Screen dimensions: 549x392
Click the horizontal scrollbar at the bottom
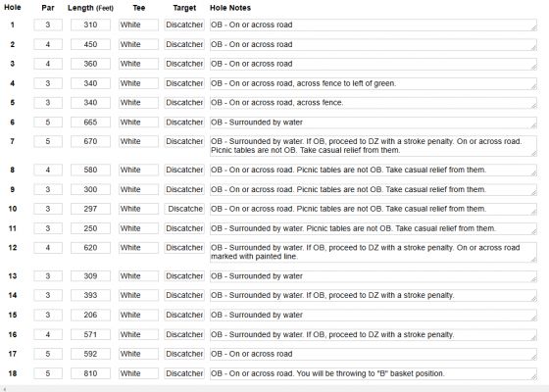click(274, 389)
